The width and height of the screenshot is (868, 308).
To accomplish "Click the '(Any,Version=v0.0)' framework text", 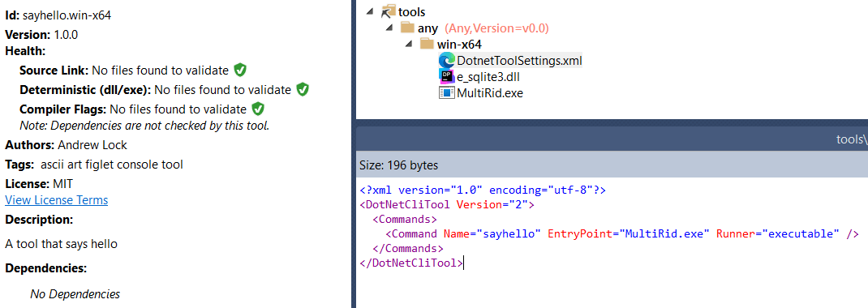I will (x=496, y=28).
